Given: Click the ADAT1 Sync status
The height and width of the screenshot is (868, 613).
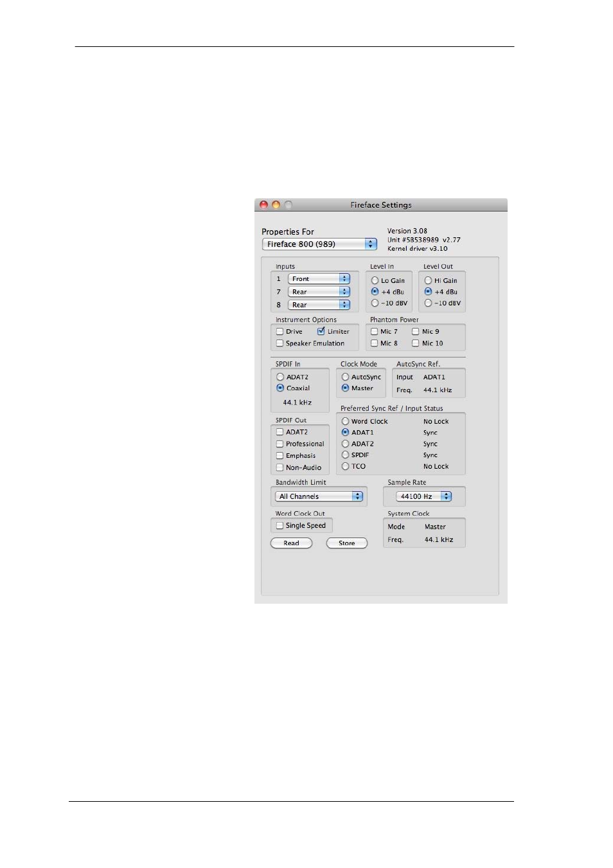Looking at the screenshot, I should click(431, 433).
